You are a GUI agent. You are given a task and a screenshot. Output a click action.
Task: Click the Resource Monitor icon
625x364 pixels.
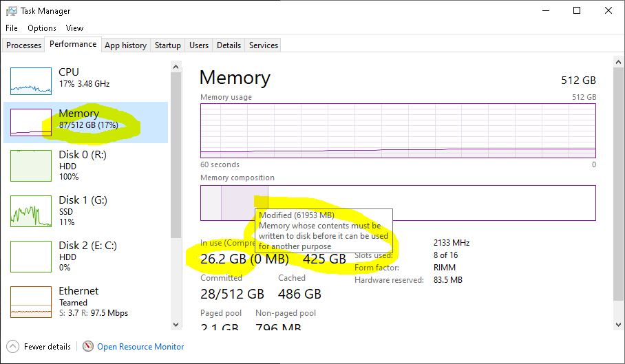(x=88, y=346)
